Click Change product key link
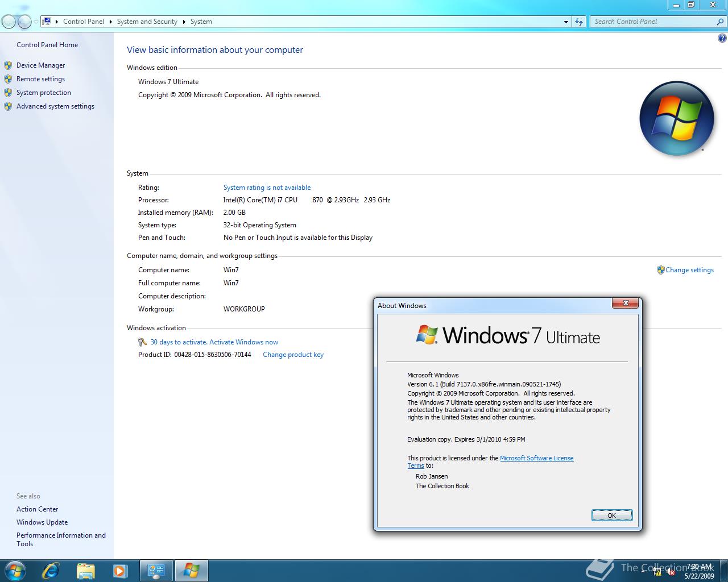This screenshot has width=728, height=582. (293, 355)
